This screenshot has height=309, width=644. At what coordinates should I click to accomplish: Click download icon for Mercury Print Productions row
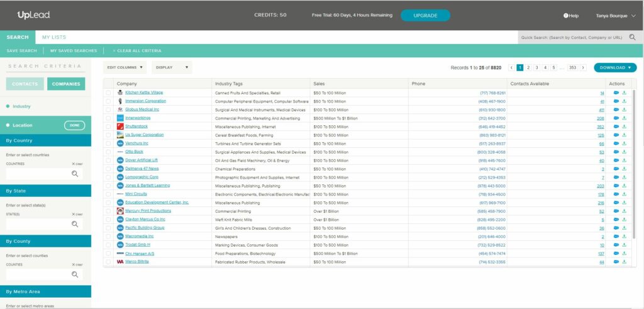tap(625, 211)
